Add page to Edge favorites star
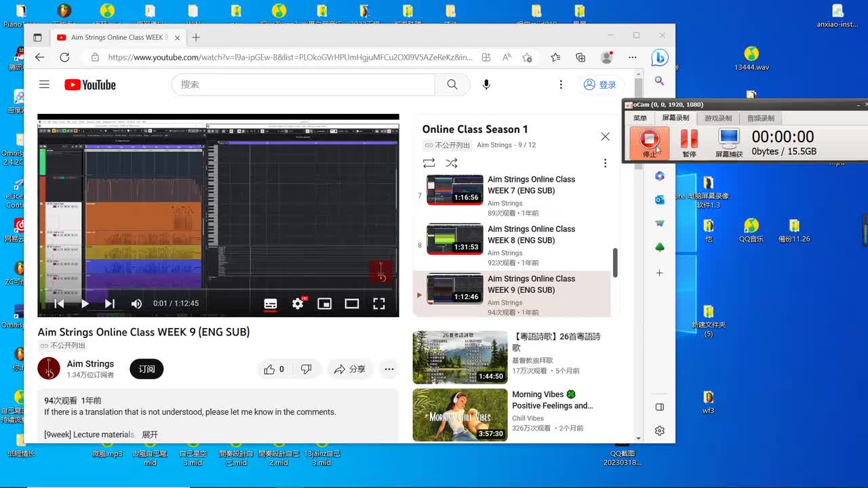Screen dimensions: 868x488 [x=527, y=58]
